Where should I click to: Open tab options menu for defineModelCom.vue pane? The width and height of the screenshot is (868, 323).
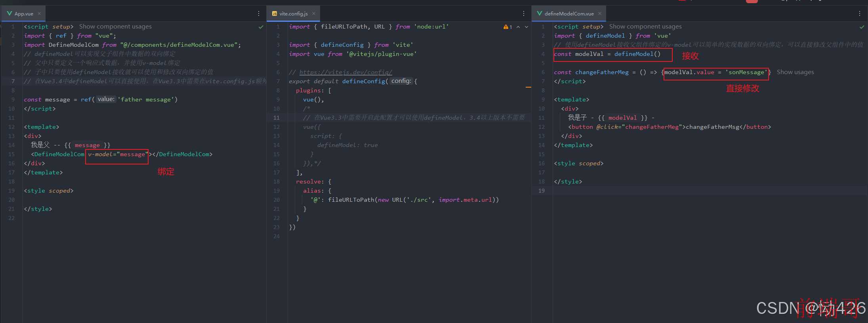pyautogui.click(x=859, y=13)
